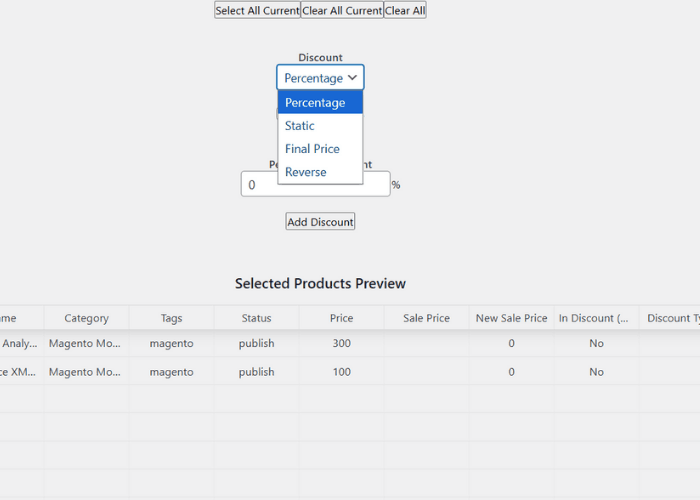Collapse the Discount type dropdown
Image resolution: width=700 pixels, height=500 pixels.
[x=320, y=78]
